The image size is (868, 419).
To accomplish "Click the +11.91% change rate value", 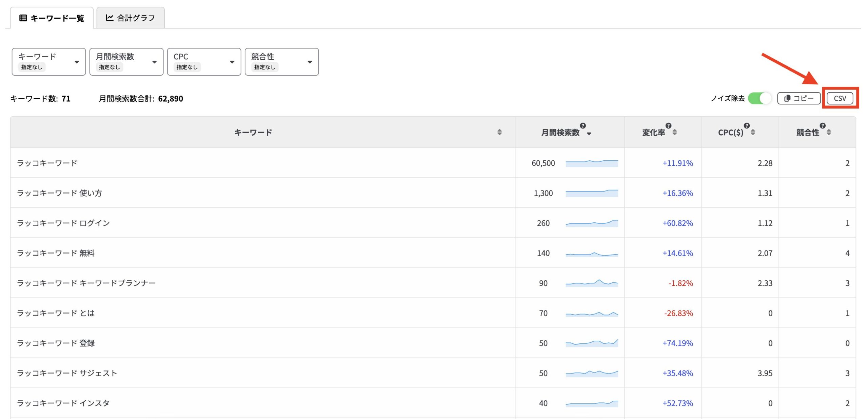I will pyautogui.click(x=678, y=163).
